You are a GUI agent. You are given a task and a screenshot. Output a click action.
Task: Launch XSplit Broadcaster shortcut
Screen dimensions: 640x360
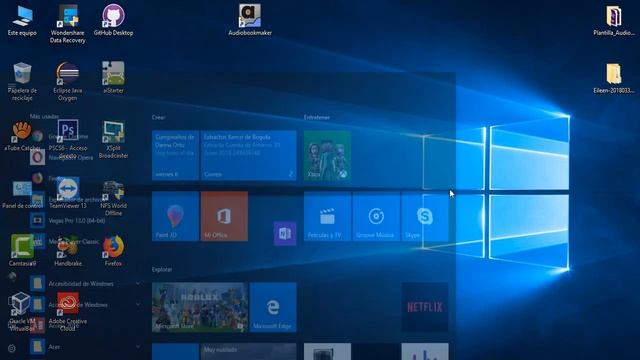point(113,139)
